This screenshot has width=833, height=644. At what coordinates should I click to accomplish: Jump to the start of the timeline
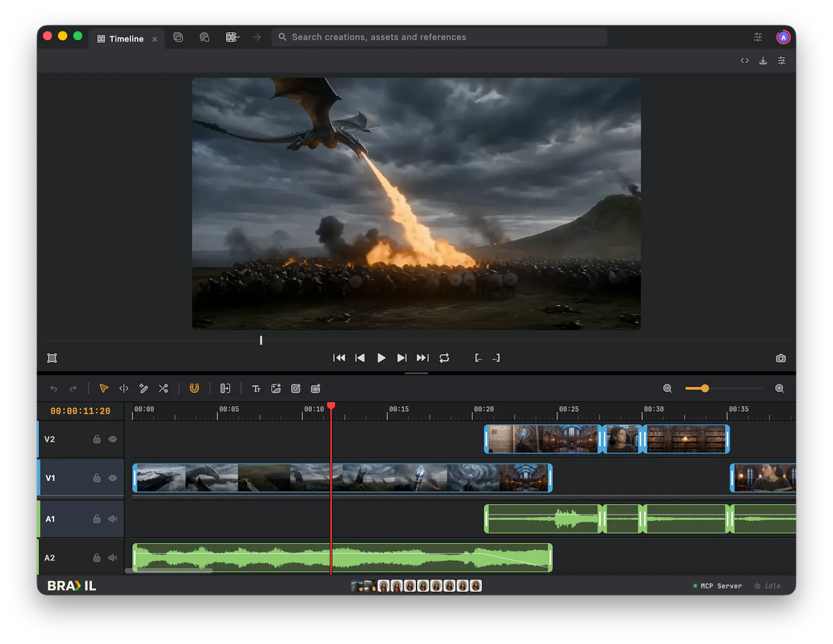[339, 358]
